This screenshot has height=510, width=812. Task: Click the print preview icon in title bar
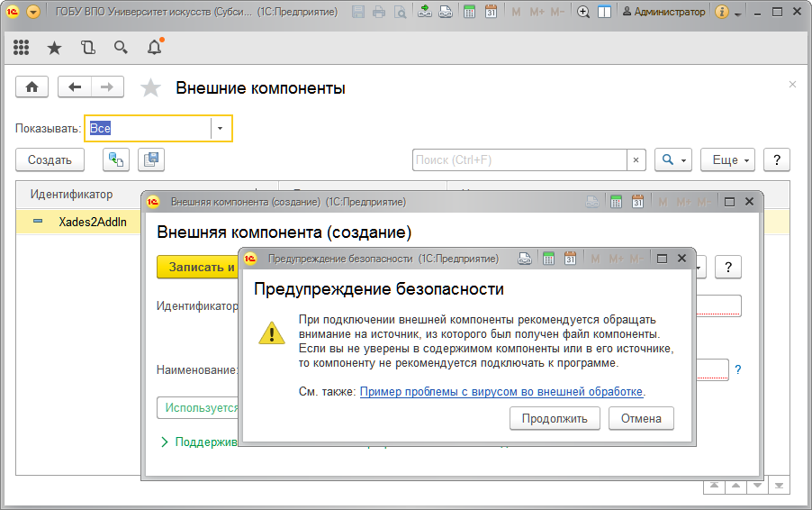click(401, 12)
